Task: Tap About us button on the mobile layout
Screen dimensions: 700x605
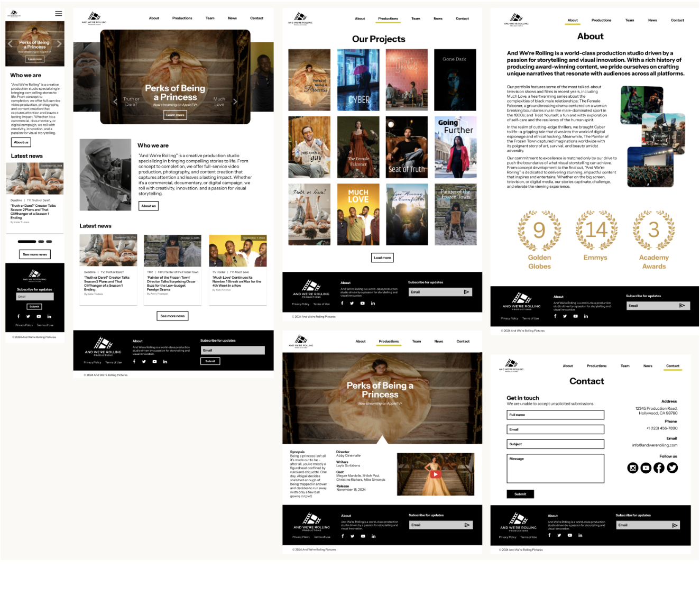Action: point(21,142)
